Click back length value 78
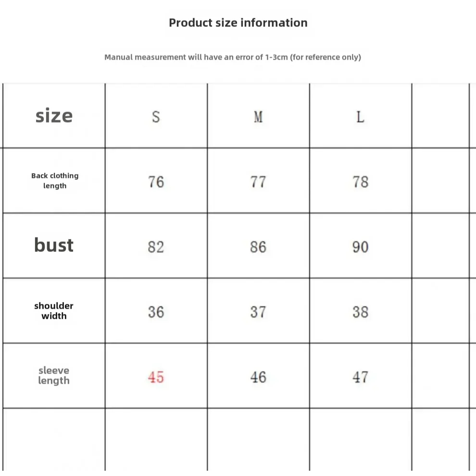 (x=360, y=182)
